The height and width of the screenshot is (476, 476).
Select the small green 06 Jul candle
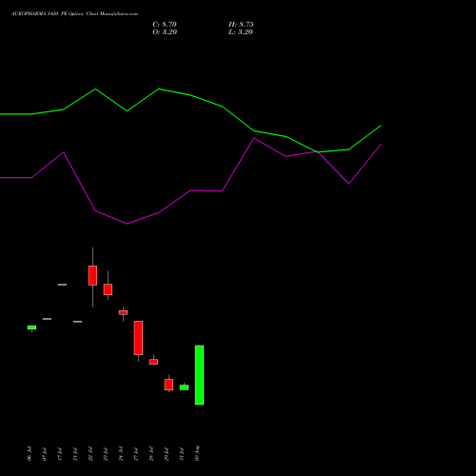coord(31,327)
